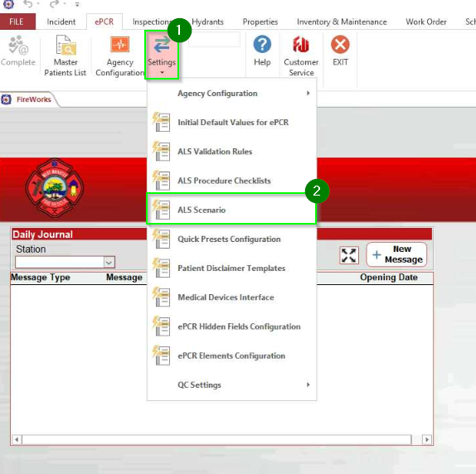
Task: Click the Redo arrow in title bar
Action: pyautogui.click(x=55, y=4)
